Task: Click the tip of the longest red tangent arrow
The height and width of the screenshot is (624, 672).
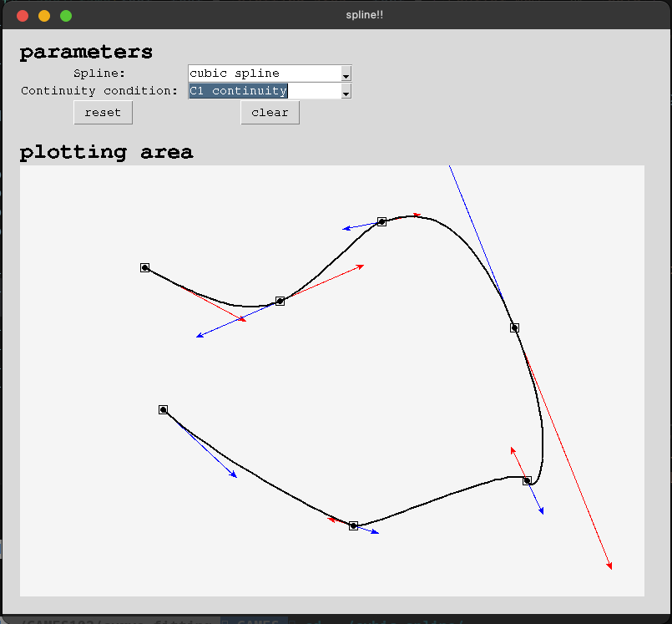Action: (611, 568)
